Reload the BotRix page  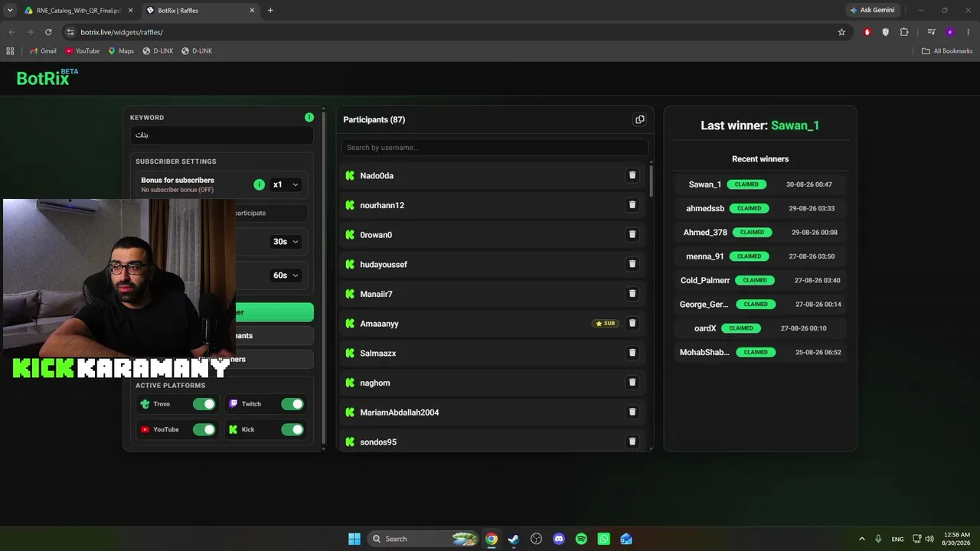coord(48,32)
